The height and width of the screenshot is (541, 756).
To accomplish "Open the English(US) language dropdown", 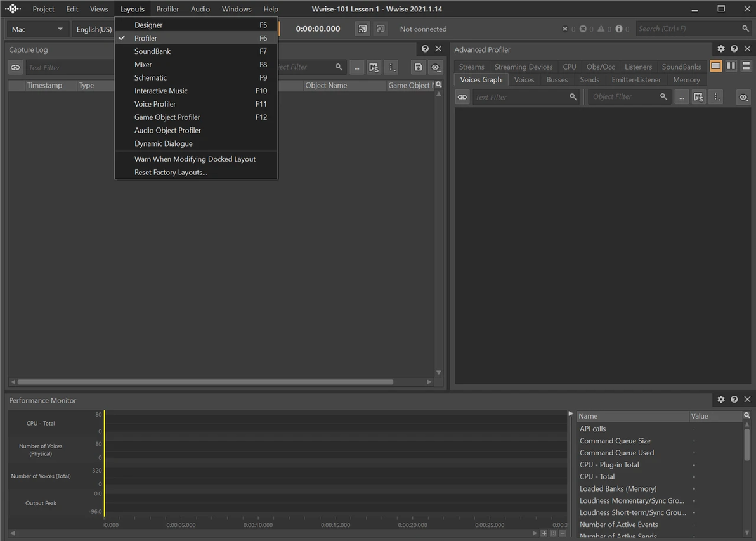I will click(x=93, y=29).
